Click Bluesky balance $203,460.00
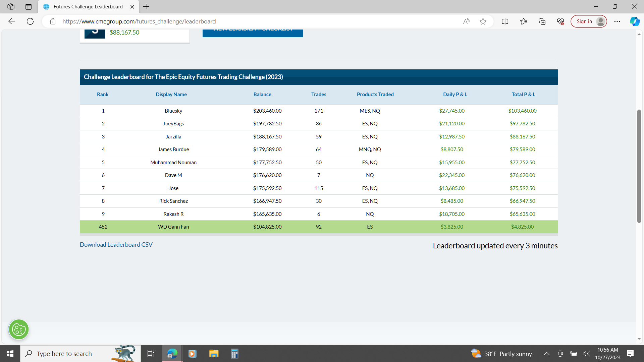 coord(267,111)
